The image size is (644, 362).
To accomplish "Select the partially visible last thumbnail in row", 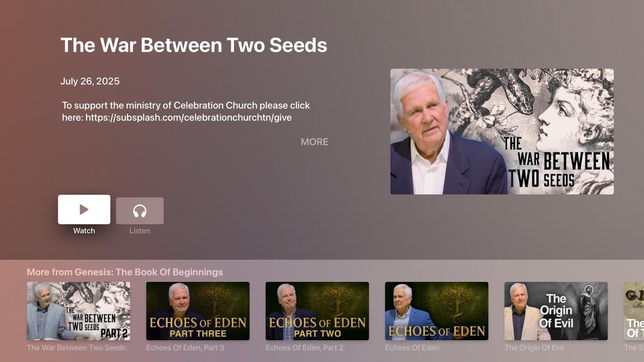I will pyautogui.click(x=634, y=311).
